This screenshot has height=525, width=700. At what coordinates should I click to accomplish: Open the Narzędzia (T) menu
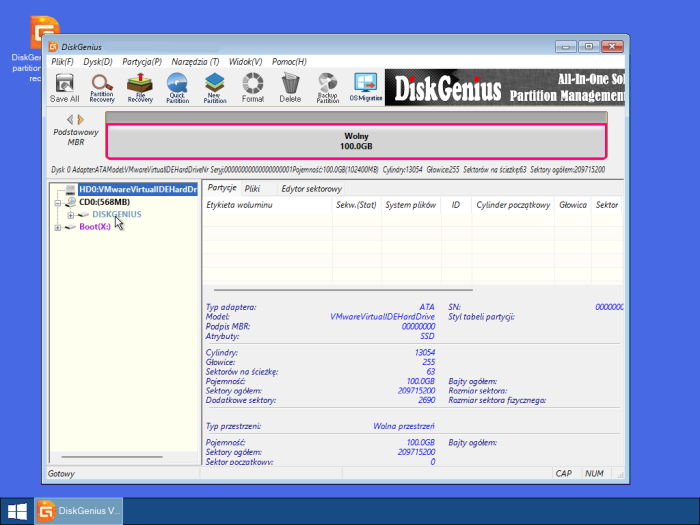coord(195,62)
